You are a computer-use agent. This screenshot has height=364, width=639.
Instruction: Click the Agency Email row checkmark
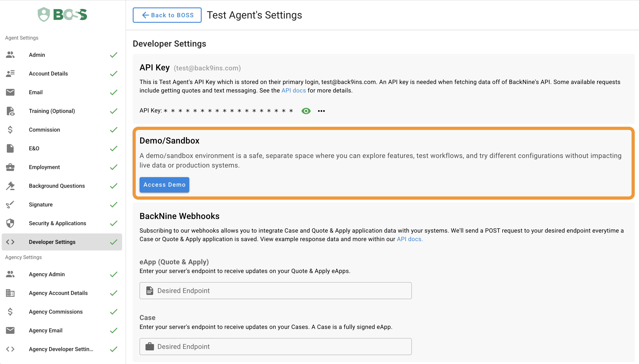114,330
